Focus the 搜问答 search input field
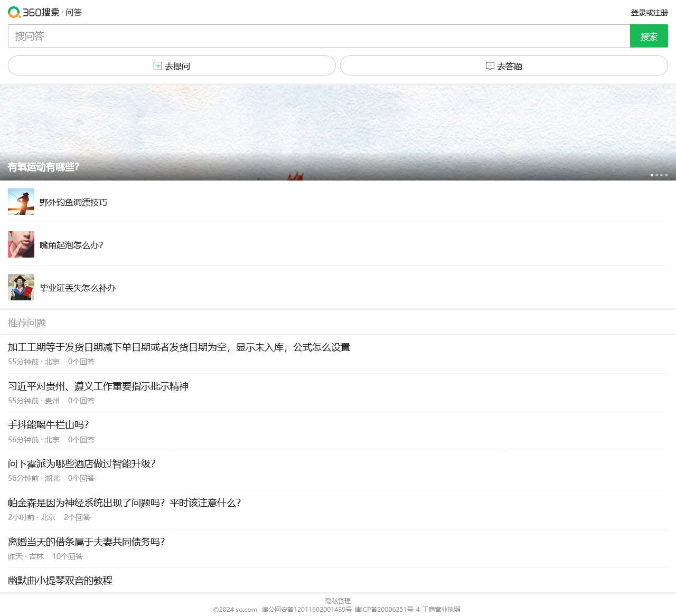This screenshot has height=616, width=676. click(x=319, y=36)
